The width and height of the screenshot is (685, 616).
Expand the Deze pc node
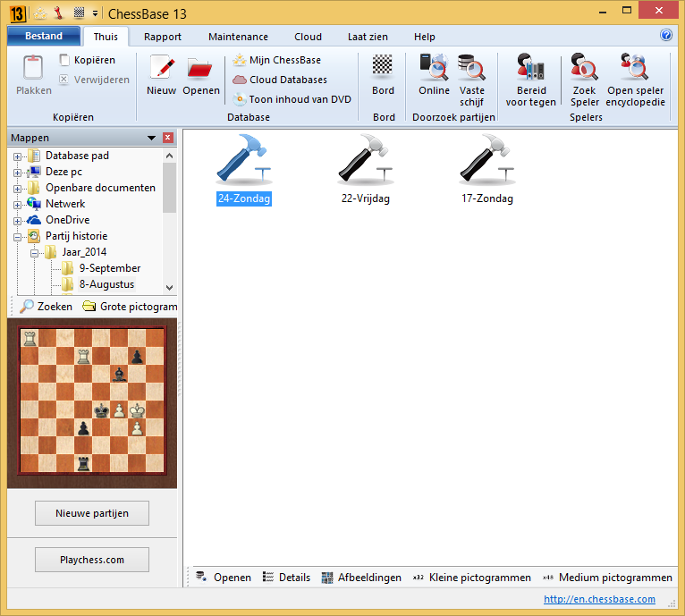17,173
